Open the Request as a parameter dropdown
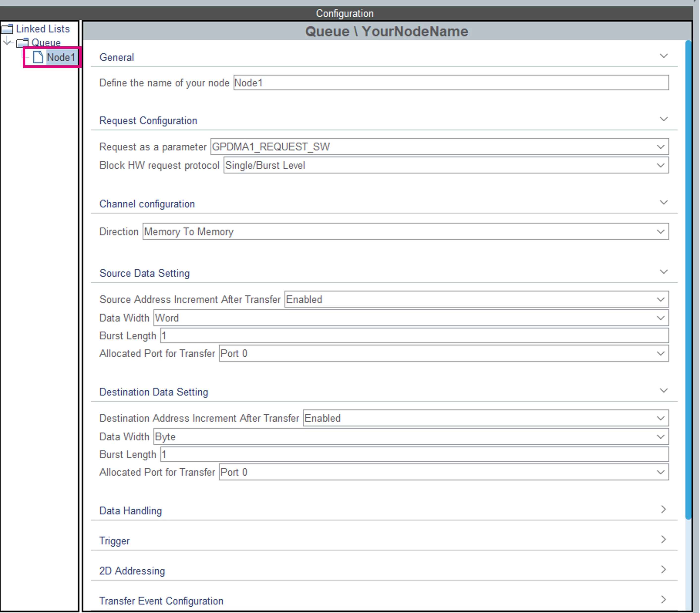Viewport: 700px width, 613px height. pos(439,147)
